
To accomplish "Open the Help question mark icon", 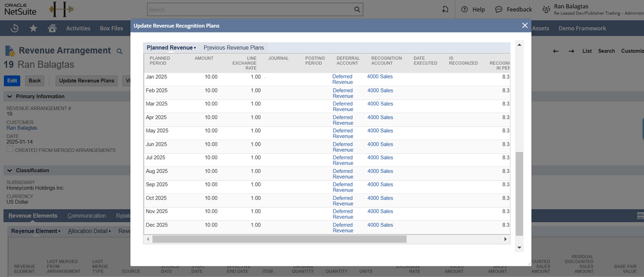I will (464, 10).
